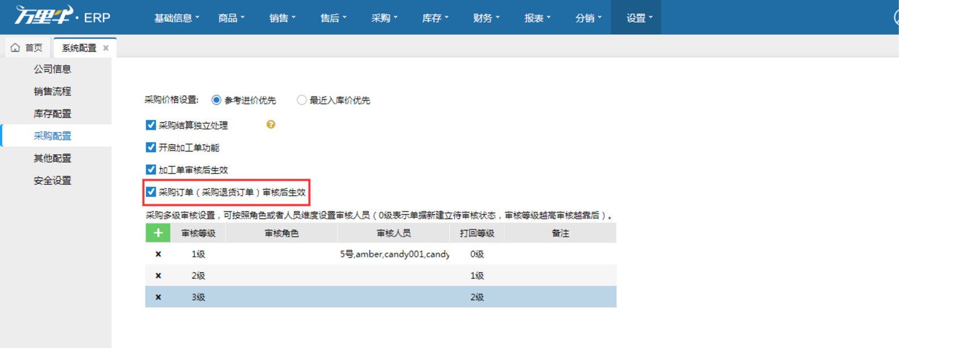The width and height of the screenshot is (980, 348).
Task: Close the 系统配置 tab
Action: click(x=106, y=48)
